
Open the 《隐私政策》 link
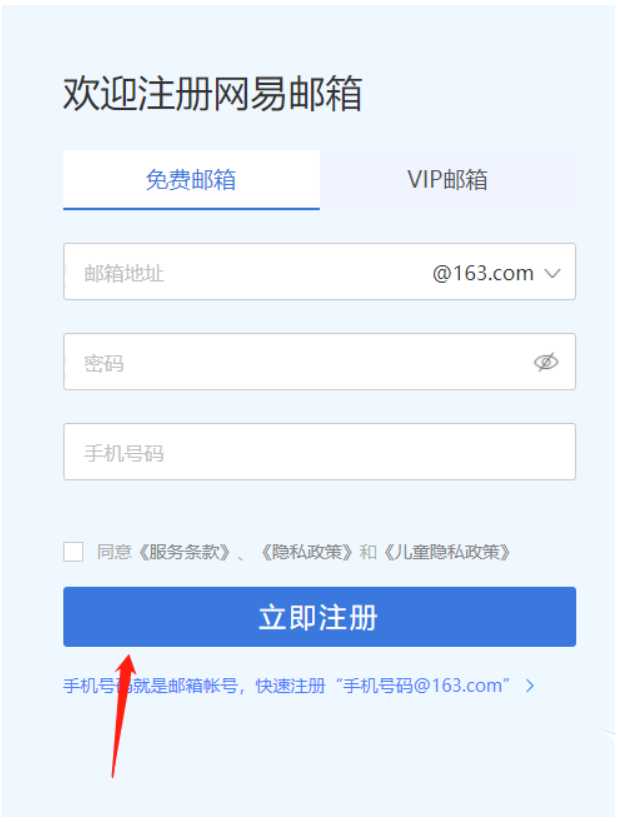point(308,552)
